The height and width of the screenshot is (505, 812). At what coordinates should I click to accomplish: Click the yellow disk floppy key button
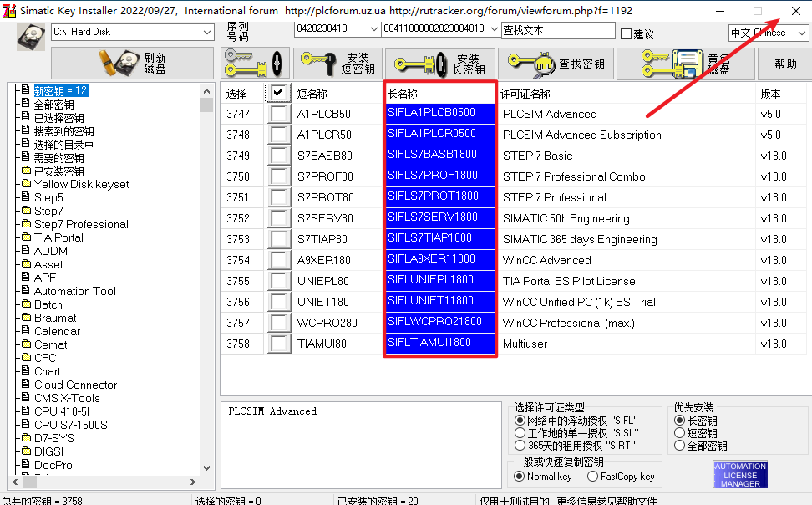685,64
